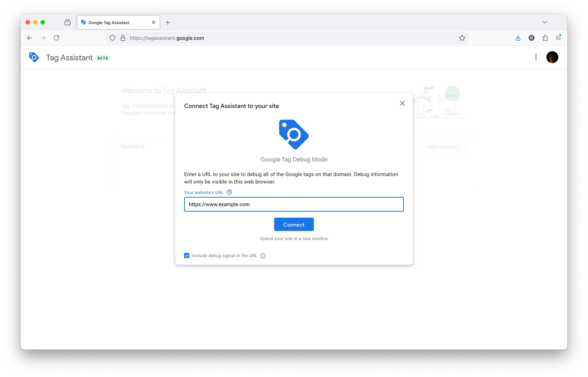
Task: Open the browser downloads panel
Action: [518, 38]
